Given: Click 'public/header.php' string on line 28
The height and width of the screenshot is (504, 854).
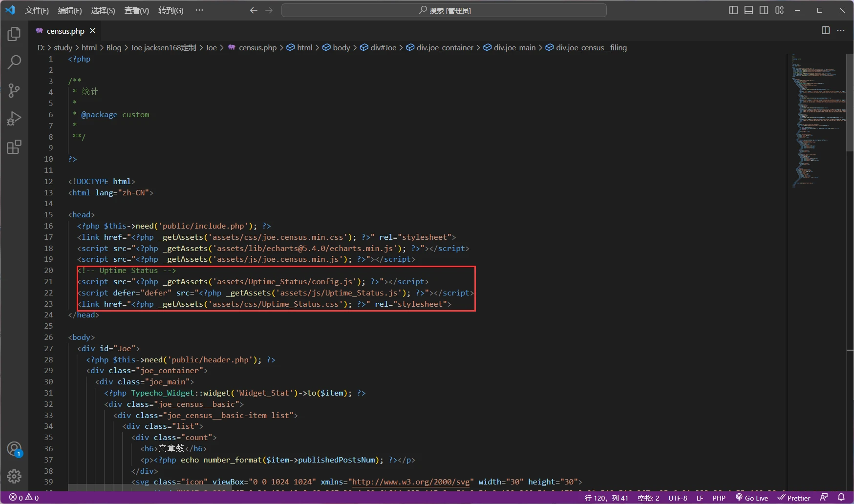Looking at the screenshot, I should click(x=210, y=360).
